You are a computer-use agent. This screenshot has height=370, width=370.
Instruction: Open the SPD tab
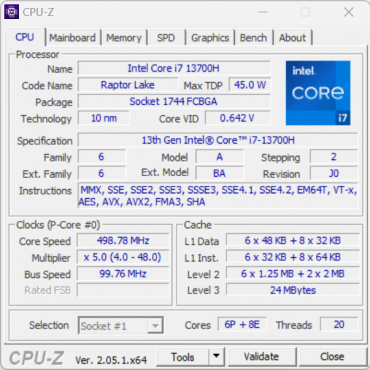(x=166, y=38)
